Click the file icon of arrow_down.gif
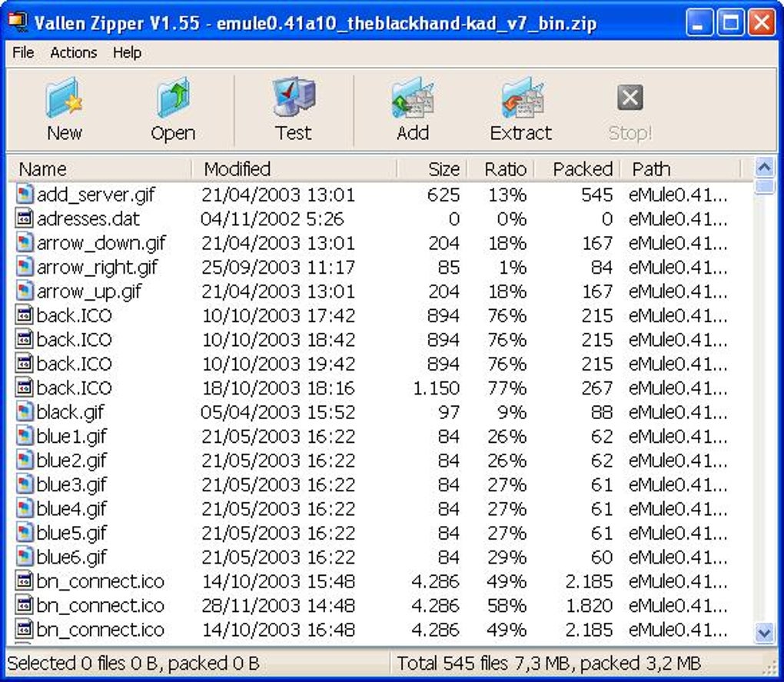The width and height of the screenshot is (784, 682). click(25, 242)
